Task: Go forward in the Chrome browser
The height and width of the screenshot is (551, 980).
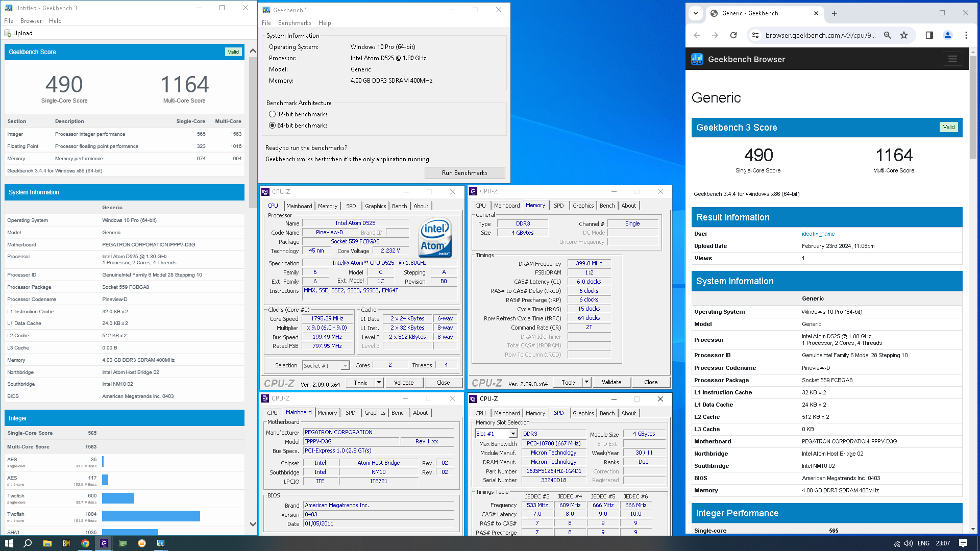Action: coord(715,35)
